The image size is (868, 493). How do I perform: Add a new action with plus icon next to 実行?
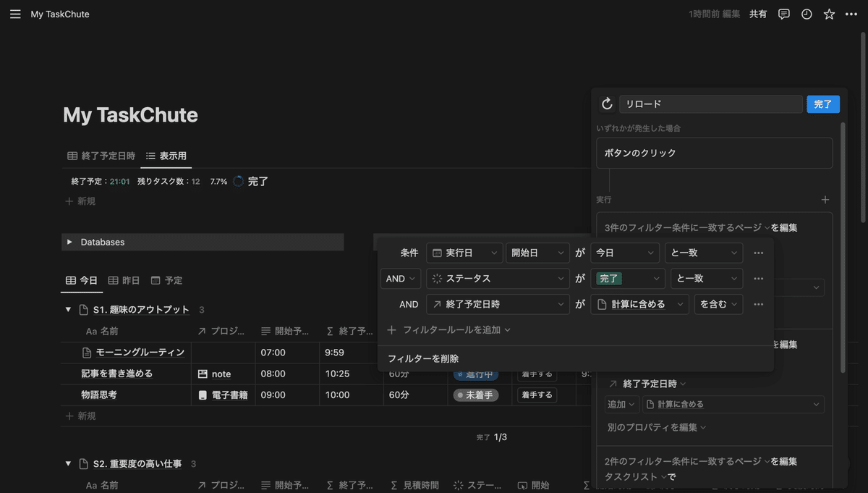825,200
